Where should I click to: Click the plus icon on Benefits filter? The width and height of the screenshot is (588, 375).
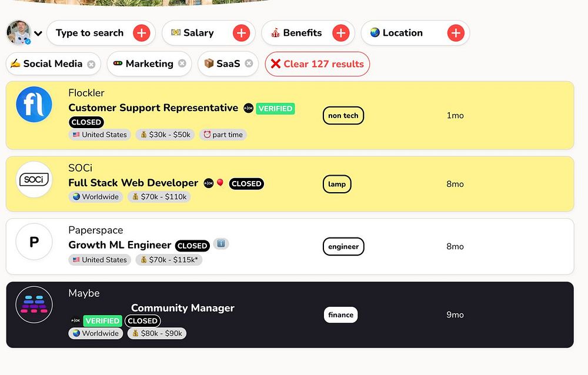tap(341, 33)
